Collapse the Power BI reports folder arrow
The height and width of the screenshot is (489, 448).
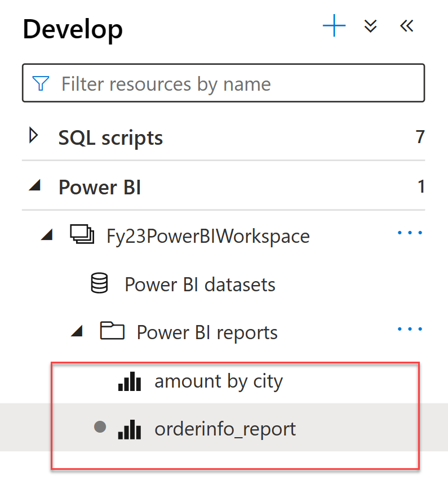(x=77, y=331)
